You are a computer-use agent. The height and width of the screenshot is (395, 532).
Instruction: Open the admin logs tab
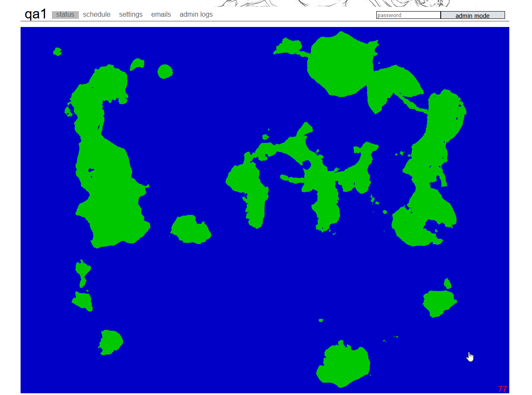[196, 15]
